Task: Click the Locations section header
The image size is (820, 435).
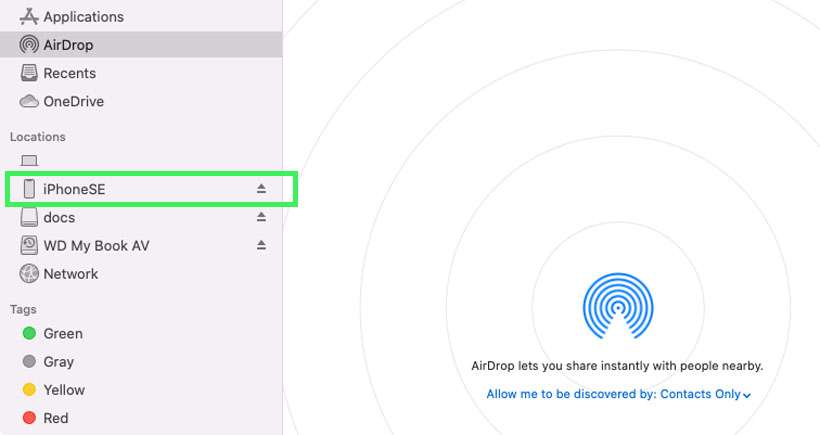Action: [38, 137]
